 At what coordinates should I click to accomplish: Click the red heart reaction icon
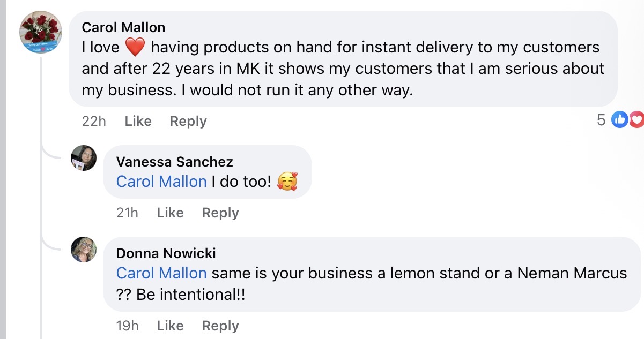636,120
